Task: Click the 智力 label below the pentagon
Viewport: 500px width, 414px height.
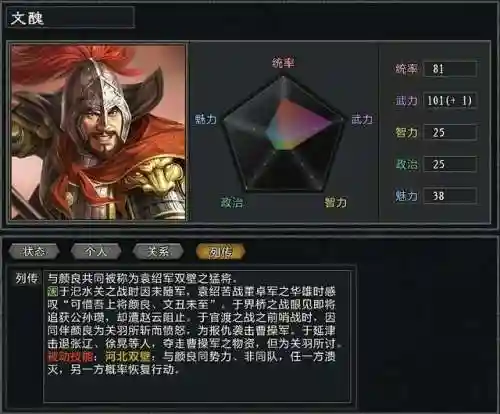Action: point(336,202)
